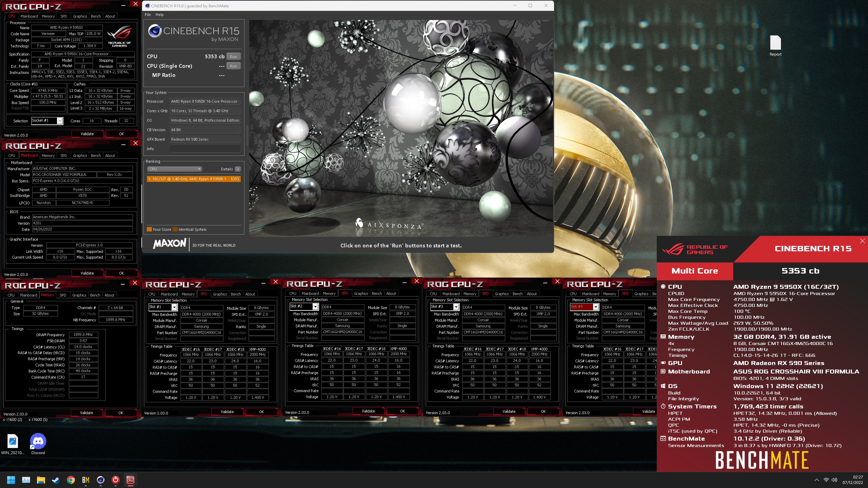Open Windows Start menu icon
This screenshot has width=868, height=488.
pos(11,480)
